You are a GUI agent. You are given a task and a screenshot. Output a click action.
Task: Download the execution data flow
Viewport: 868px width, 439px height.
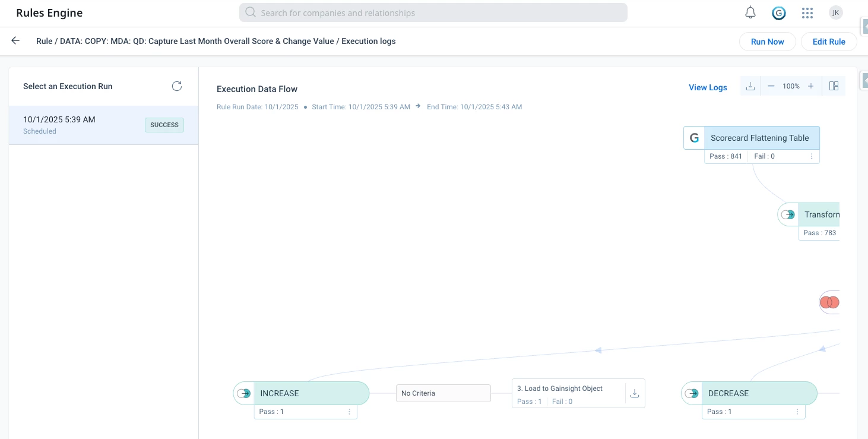[750, 86]
